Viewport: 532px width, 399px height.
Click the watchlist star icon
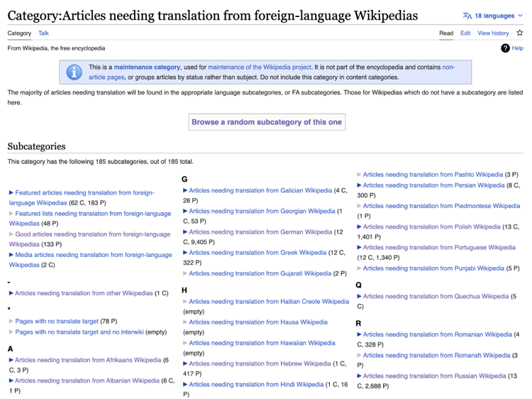pyautogui.click(x=519, y=33)
